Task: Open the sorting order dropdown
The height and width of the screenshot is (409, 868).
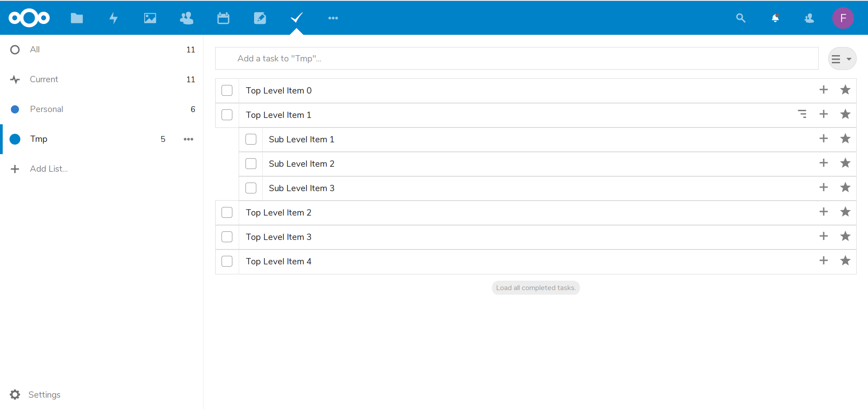Action: pyautogui.click(x=843, y=58)
